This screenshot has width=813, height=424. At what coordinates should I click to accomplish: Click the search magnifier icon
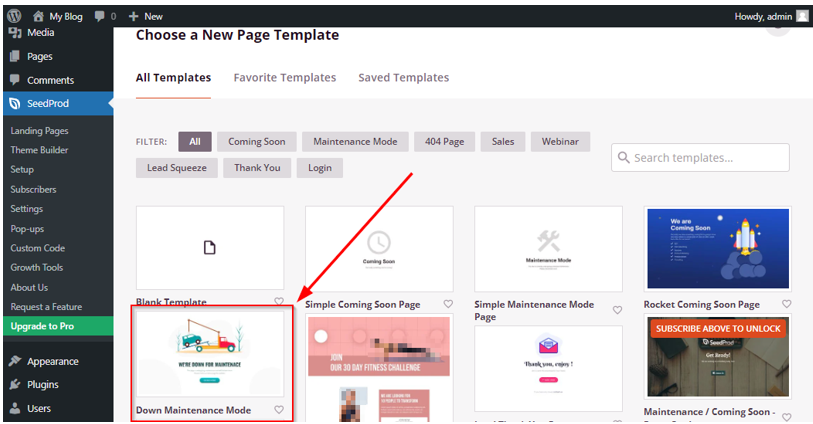pyautogui.click(x=624, y=157)
